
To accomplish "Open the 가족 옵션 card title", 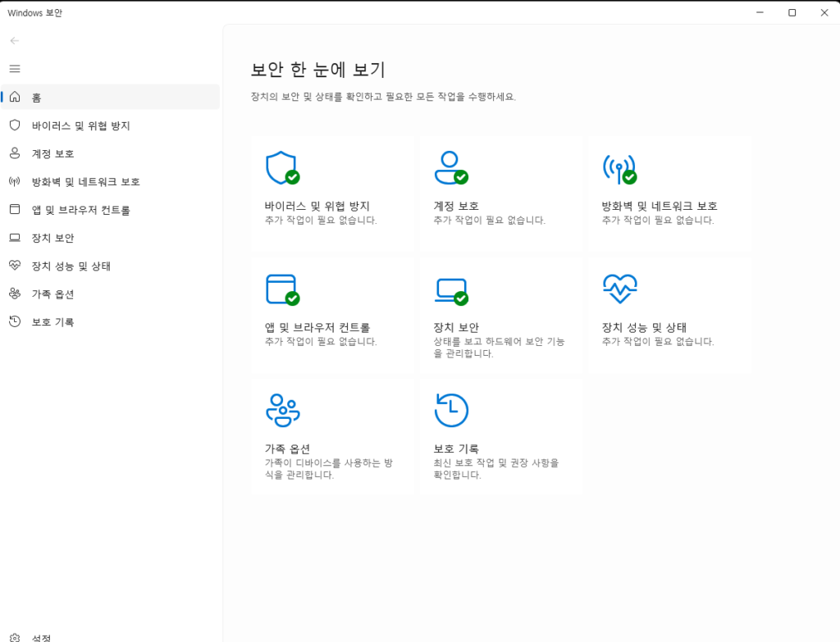I will point(287,448).
